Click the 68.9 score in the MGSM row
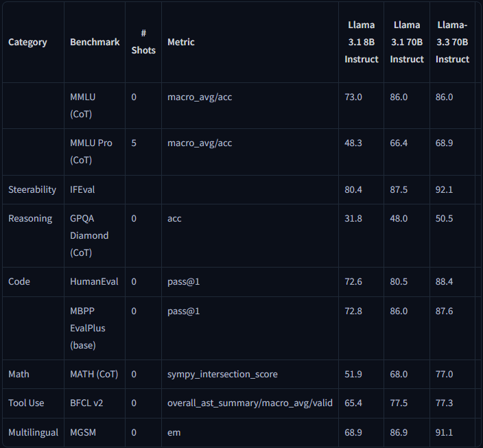 [x=353, y=433]
